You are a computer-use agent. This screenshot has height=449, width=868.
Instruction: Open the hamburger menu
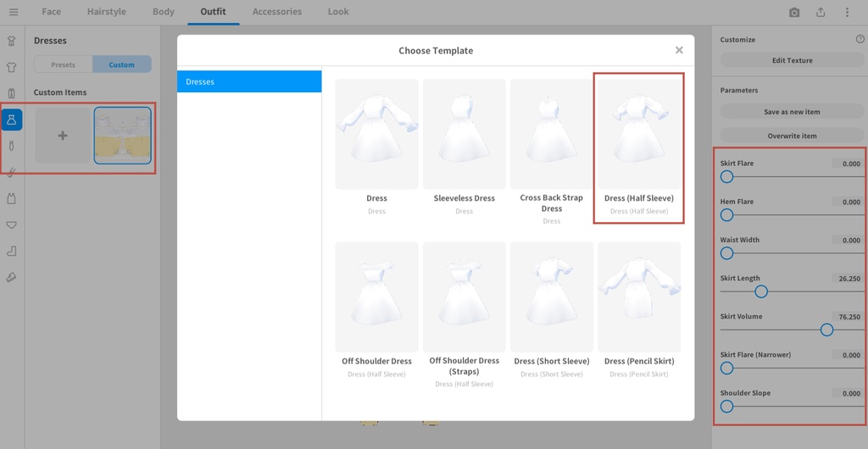pyautogui.click(x=14, y=12)
